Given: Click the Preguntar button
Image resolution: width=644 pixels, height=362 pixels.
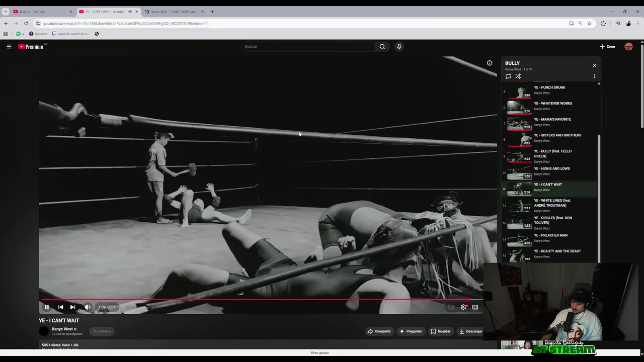Looking at the screenshot, I should pyautogui.click(x=411, y=331).
